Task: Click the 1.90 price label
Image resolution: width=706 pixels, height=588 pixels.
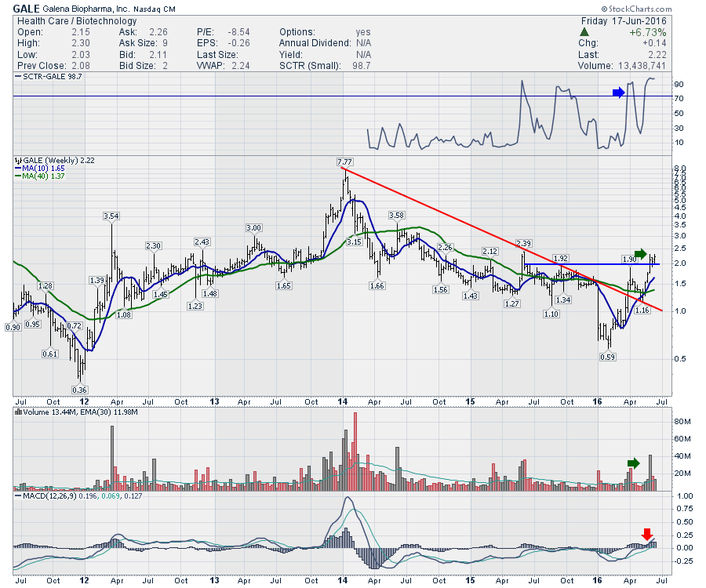Action: tap(629, 260)
